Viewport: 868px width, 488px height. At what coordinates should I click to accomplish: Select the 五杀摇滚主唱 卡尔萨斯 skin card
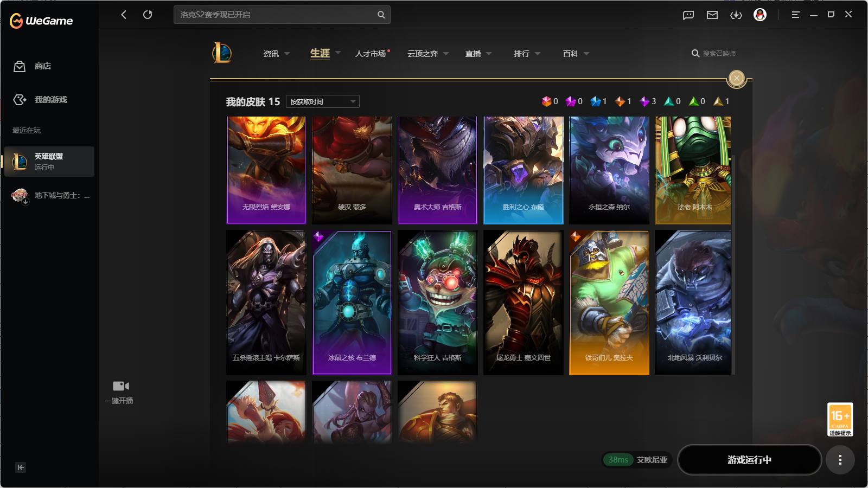pyautogui.click(x=266, y=303)
